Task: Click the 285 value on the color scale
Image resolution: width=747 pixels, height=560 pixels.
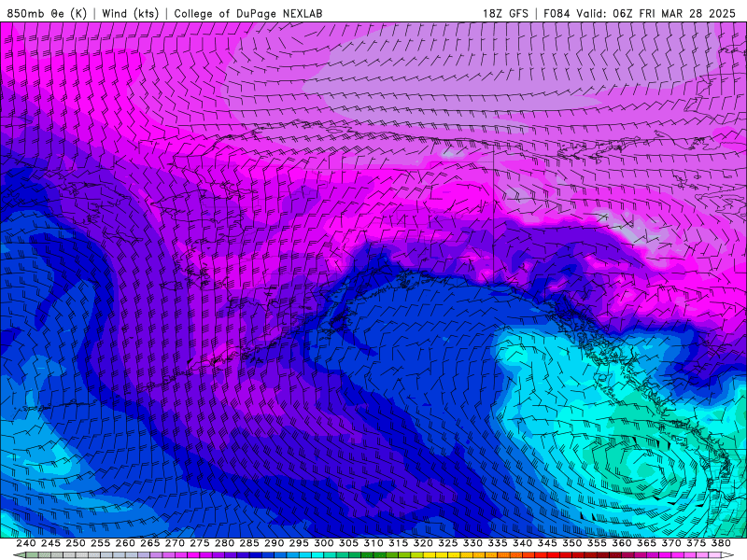Action: [x=249, y=543]
